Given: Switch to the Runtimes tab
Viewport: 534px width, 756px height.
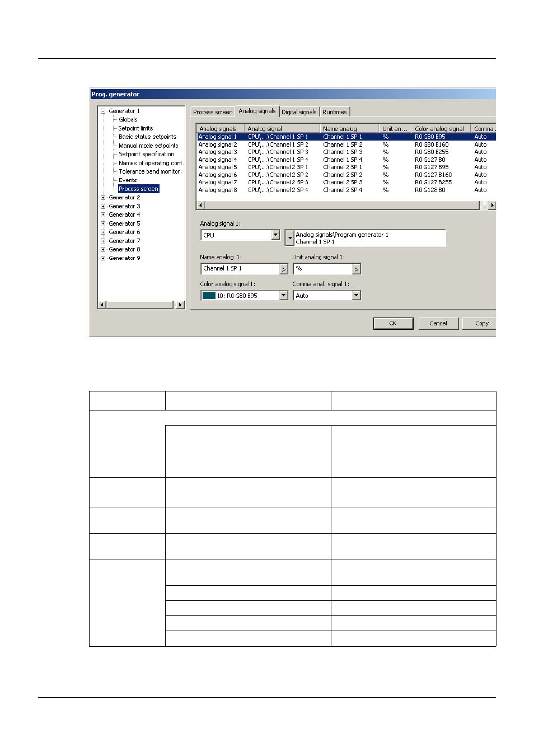Looking at the screenshot, I should (x=335, y=112).
